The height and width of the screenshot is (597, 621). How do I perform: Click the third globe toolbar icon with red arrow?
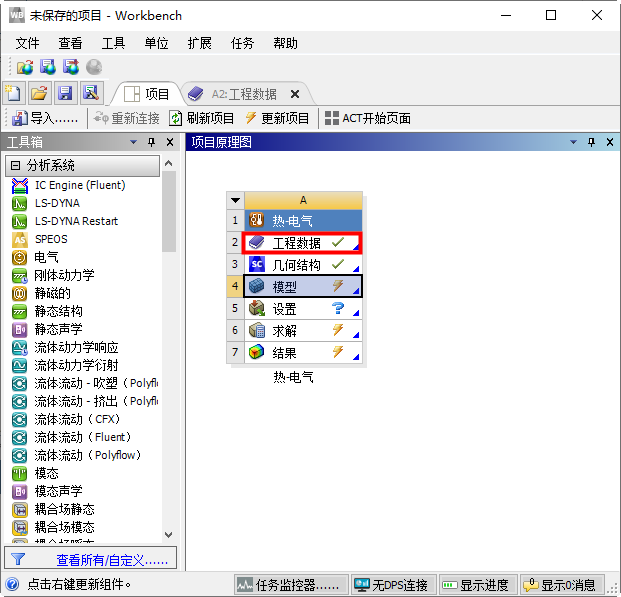tap(71, 67)
